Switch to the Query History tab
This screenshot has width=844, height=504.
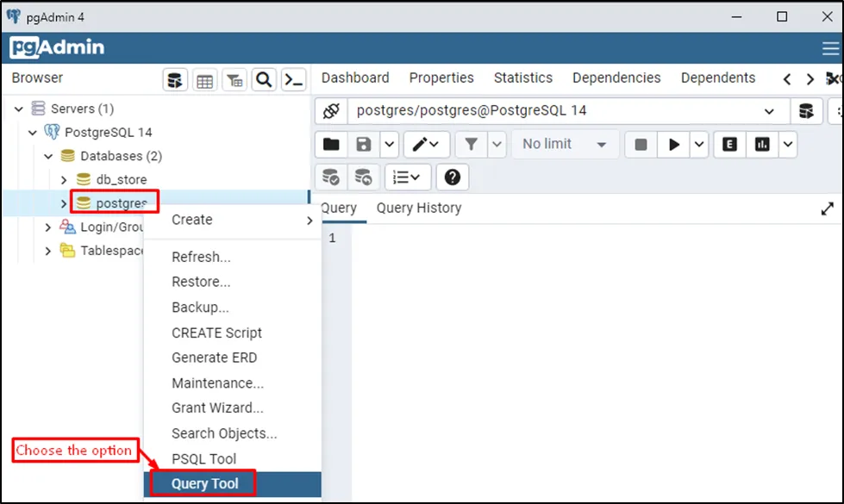418,208
